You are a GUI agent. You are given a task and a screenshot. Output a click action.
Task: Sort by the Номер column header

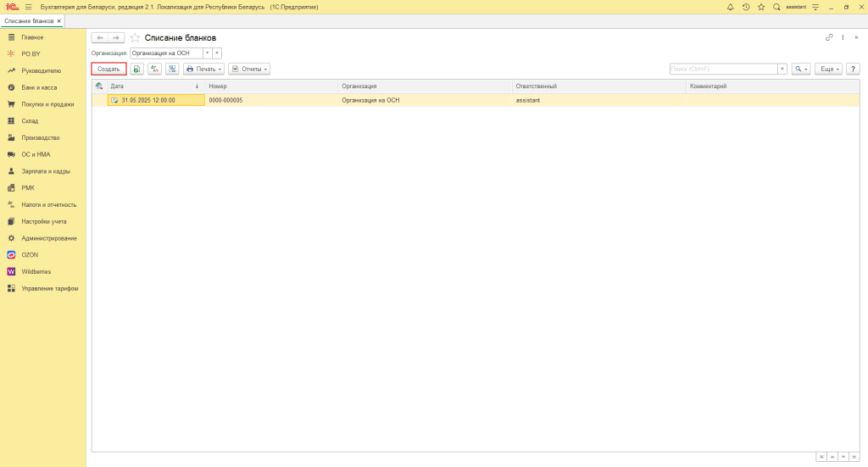(x=271, y=86)
